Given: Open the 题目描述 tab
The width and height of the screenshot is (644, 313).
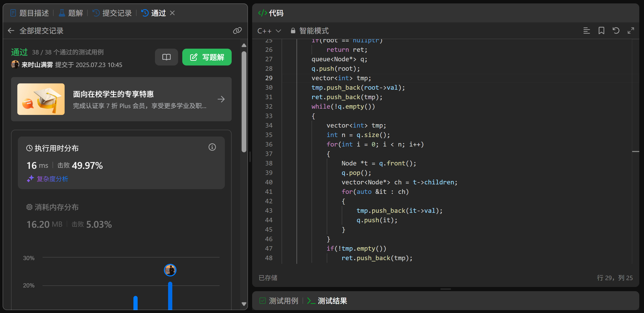Looking at the screenshot, I should click(29, 13).
